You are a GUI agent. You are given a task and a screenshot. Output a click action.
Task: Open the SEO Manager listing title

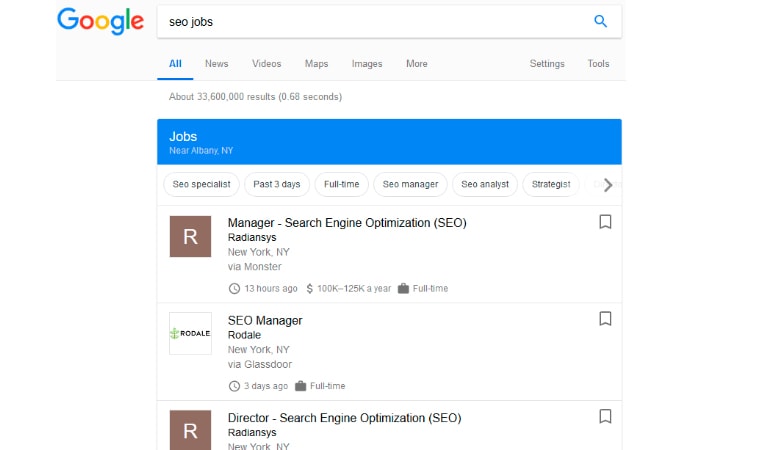(x=265, y=321)
